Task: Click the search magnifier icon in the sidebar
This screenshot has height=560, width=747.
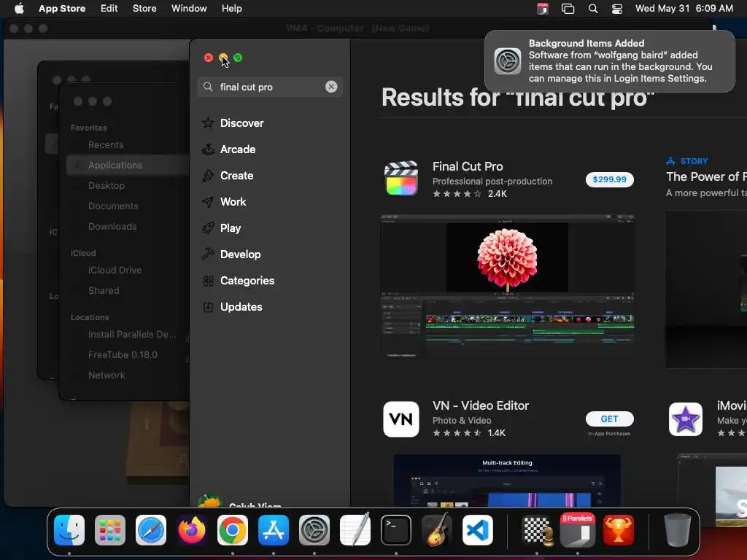Action: pos(208,87)
